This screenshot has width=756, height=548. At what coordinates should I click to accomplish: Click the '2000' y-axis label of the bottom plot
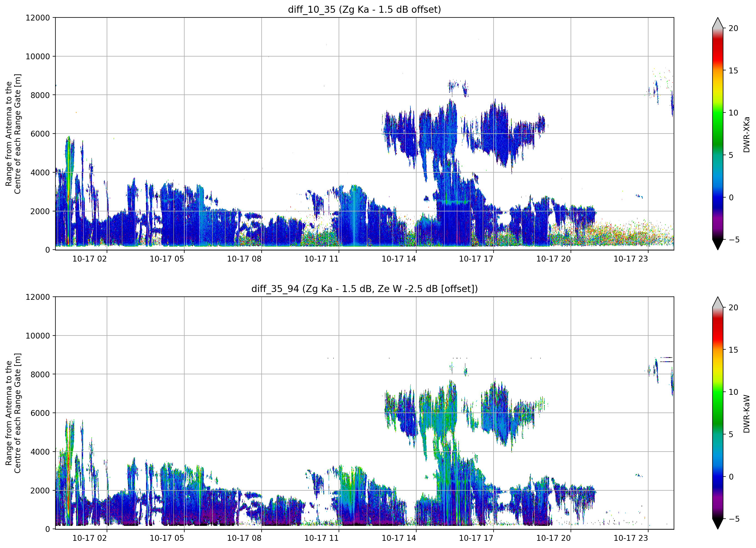click(40, 490)
